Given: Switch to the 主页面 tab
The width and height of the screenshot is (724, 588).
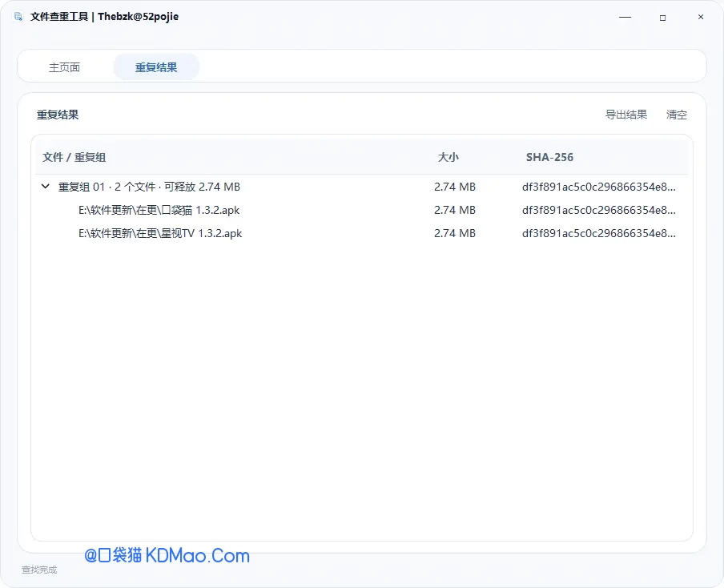Looking at the screenshot, I should click(65, 67).
